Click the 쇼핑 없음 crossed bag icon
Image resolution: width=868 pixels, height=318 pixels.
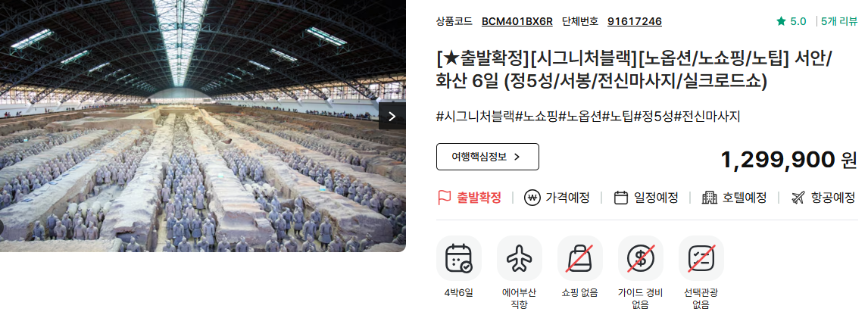tap(579, 258)
